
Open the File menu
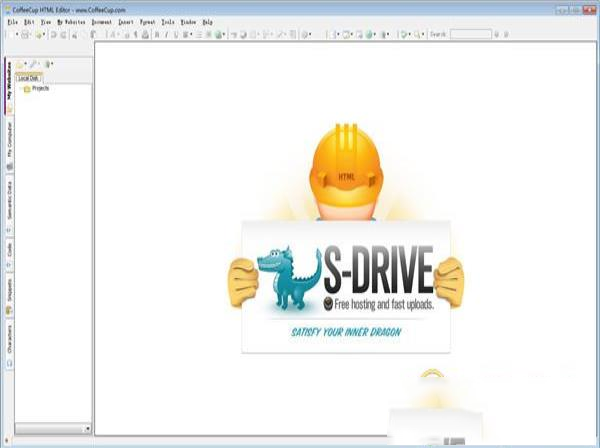(13, 22)
